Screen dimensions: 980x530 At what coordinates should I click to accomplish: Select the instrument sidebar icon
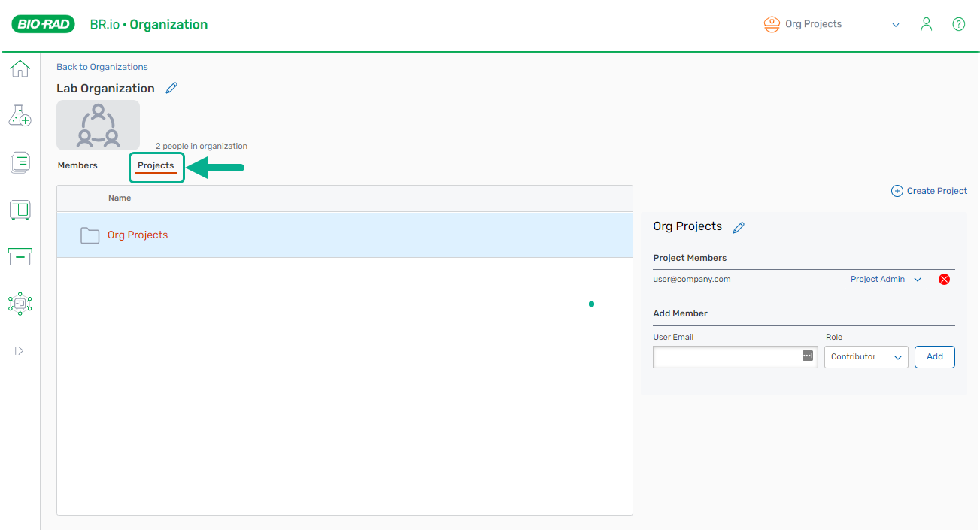20,210
